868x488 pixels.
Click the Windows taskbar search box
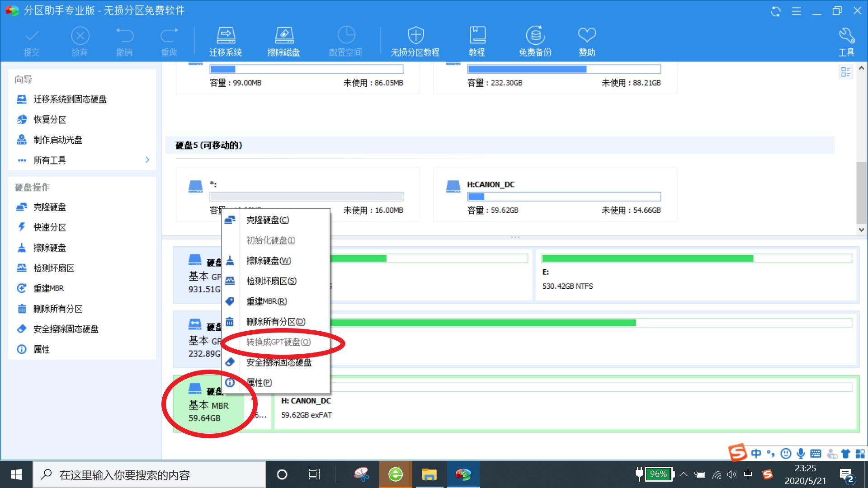(149, 475)
